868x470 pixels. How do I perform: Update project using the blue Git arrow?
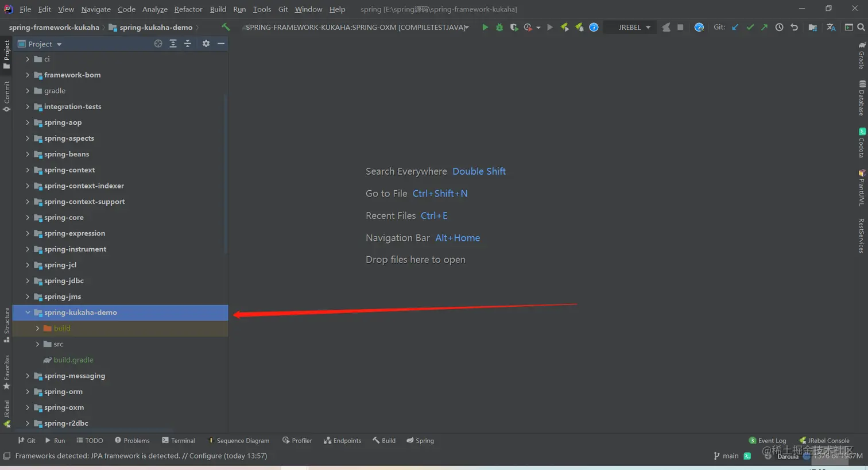(735, 27)
